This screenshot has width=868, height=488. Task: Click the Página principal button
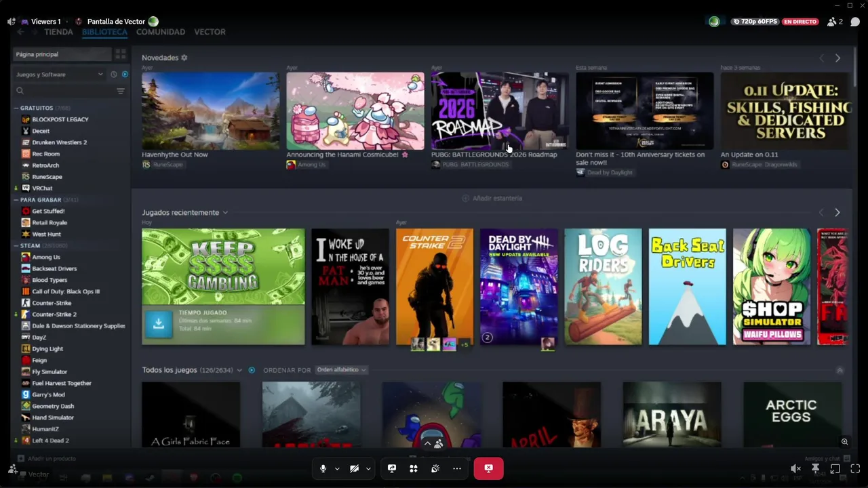pos(62,54)
